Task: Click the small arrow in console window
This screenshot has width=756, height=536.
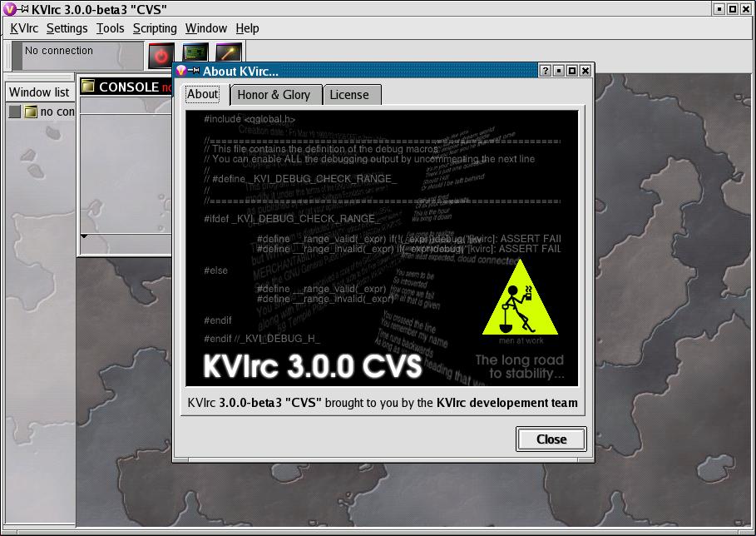Action: [84, 236]
